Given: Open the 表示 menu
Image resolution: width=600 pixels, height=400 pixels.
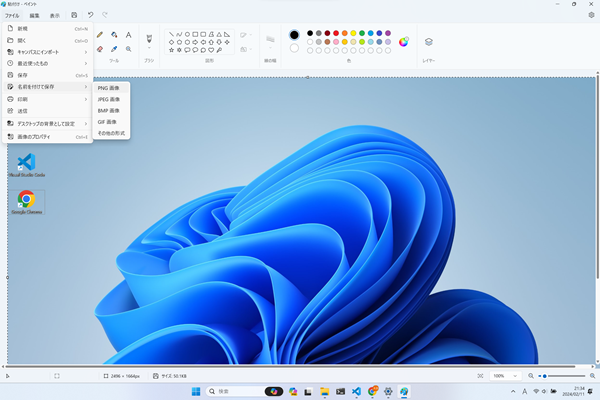Looking at the screenshot, I should pyautogui.click(x=55, y=16).
